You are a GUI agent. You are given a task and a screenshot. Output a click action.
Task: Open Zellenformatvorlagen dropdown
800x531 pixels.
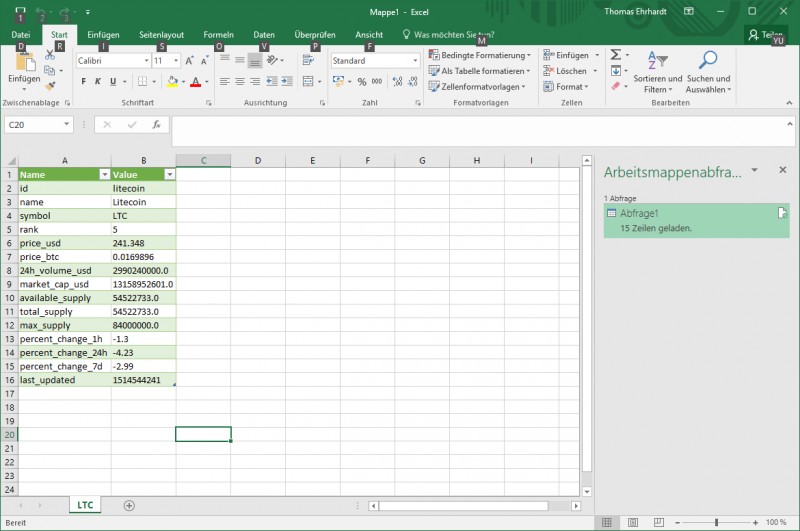point(477,87)
